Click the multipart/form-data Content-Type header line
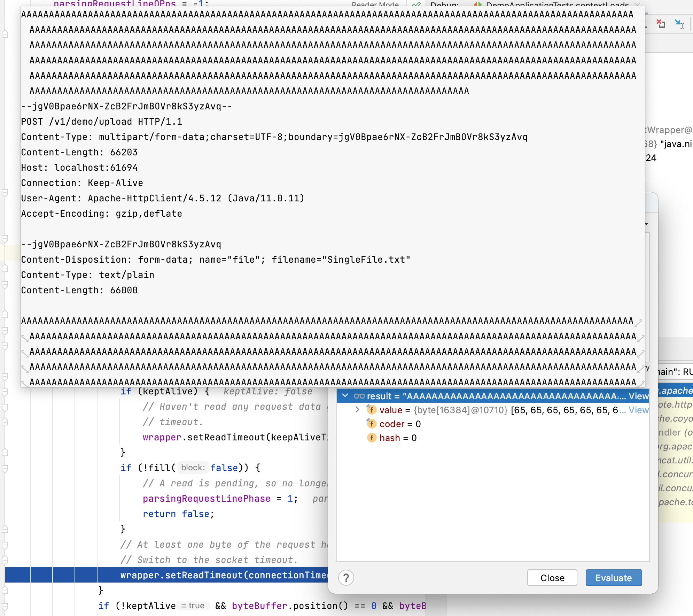This screenshot has height=616, width=693. click(x=274, y=137)
